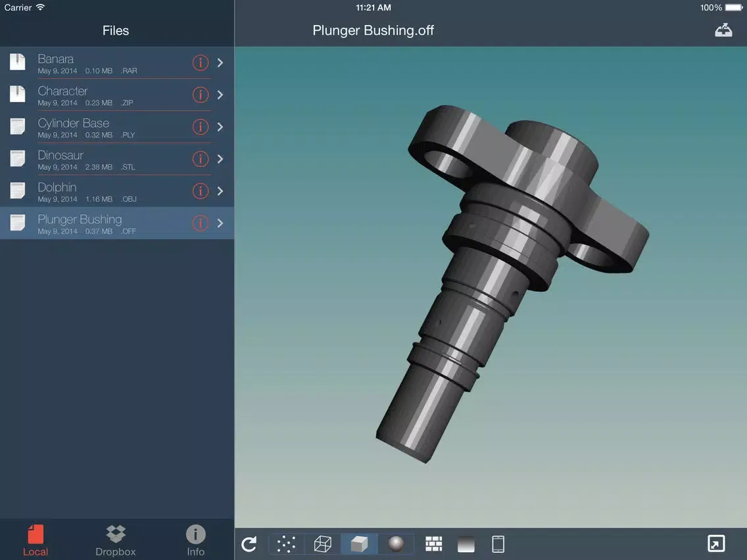The height and width of the screenshot is (560, 747).
Task: Switch to the Dropbox tab
Action: [x=115, y=540]
